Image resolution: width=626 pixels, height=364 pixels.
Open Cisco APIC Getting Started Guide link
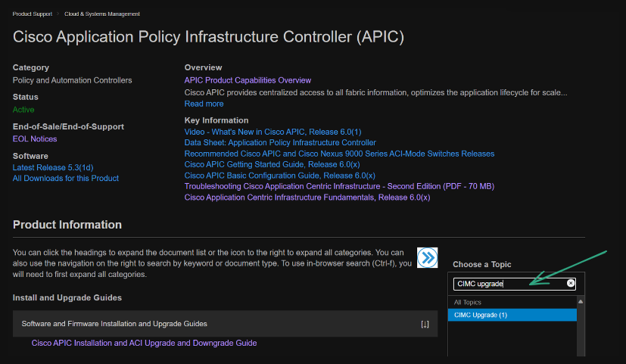tap(273, 164)
